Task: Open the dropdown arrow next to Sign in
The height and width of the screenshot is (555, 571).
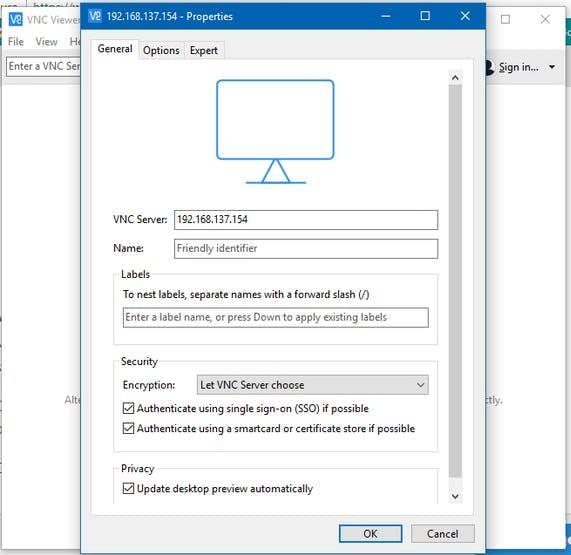Action: pyautogui.click(x=552, y=67)
